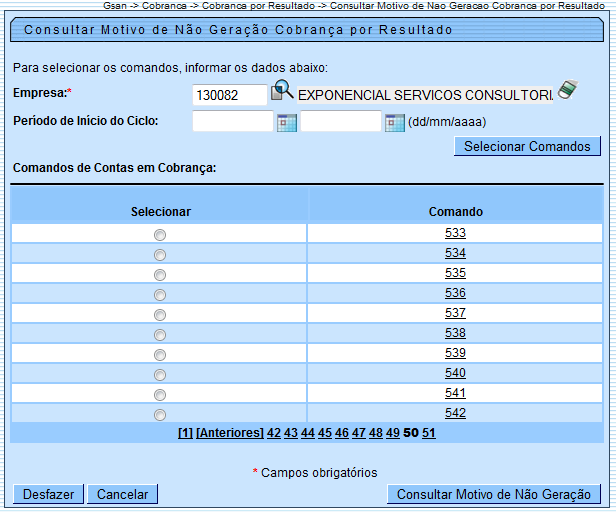Select the radio button for command 533
This screenshot has height=514, width=616.
tap(160, 234)
